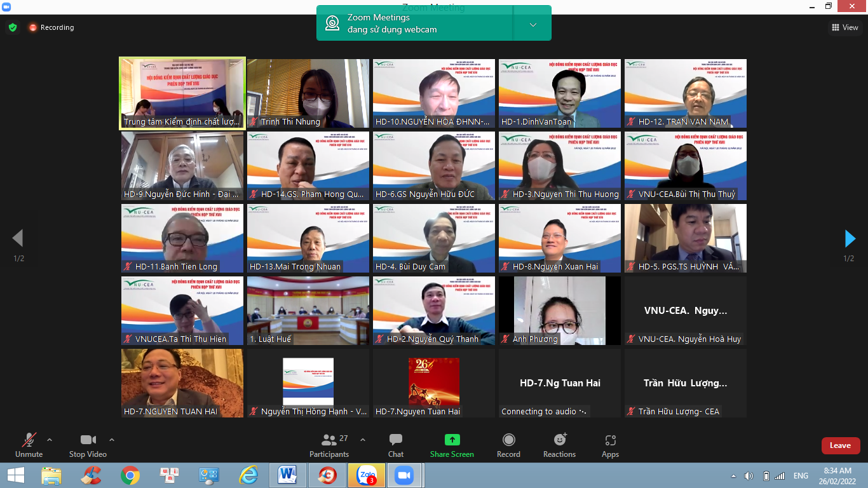Open Google Chrome from the taskbar

tap(130, 475)
